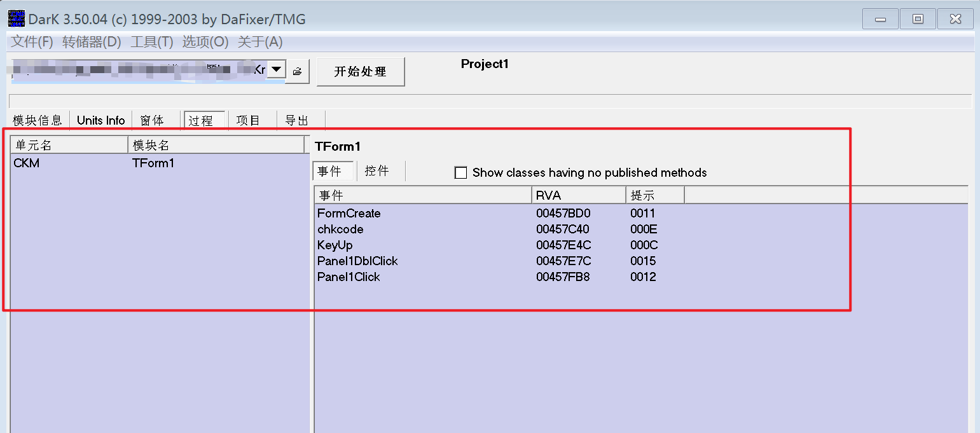This screenshot has width=980, height=433.
Task: Switch to the 模块信息 tab
Action: tap(38, 120)
